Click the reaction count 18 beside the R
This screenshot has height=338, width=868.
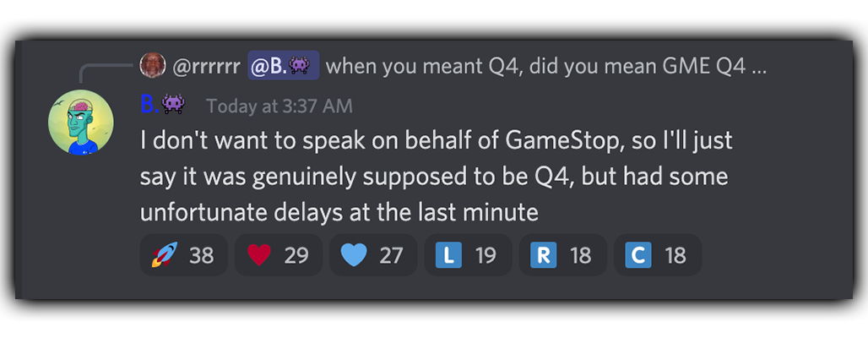tap(581, 255)
